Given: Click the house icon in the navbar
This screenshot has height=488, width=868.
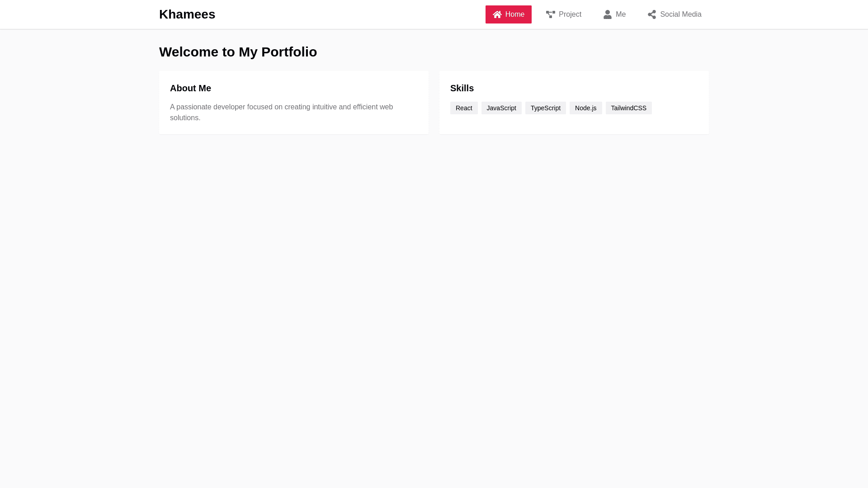Looking at the screenshot, I should point(497,14).
